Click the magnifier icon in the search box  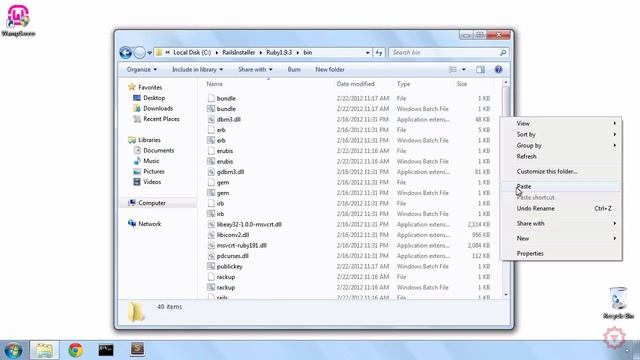(503, 53)
